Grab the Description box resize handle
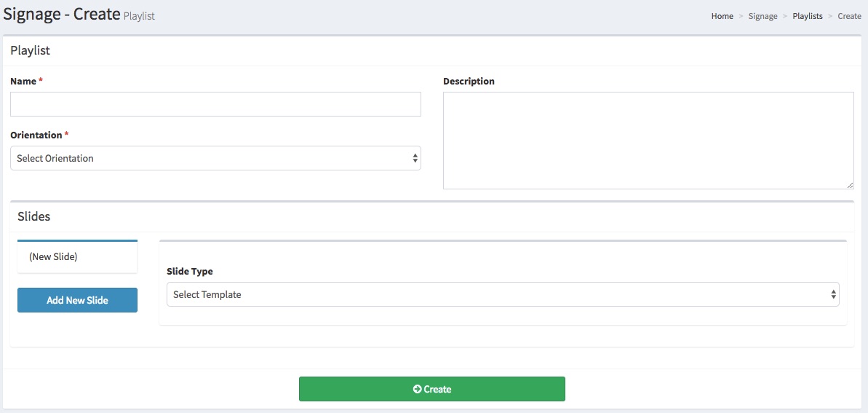Image resolution: width=868 pixels, height=413 pixels. coord(850,185)
